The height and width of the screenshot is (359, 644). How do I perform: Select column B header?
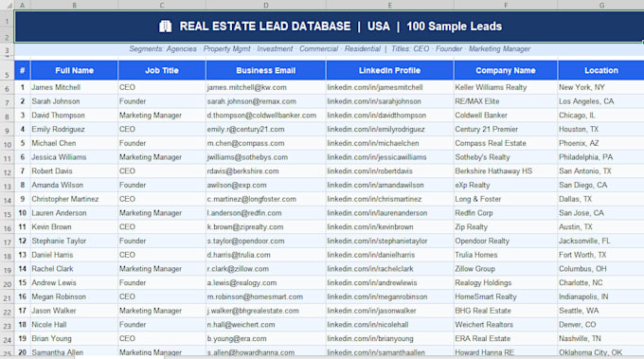pyautogui.click(x=74, y=5)
